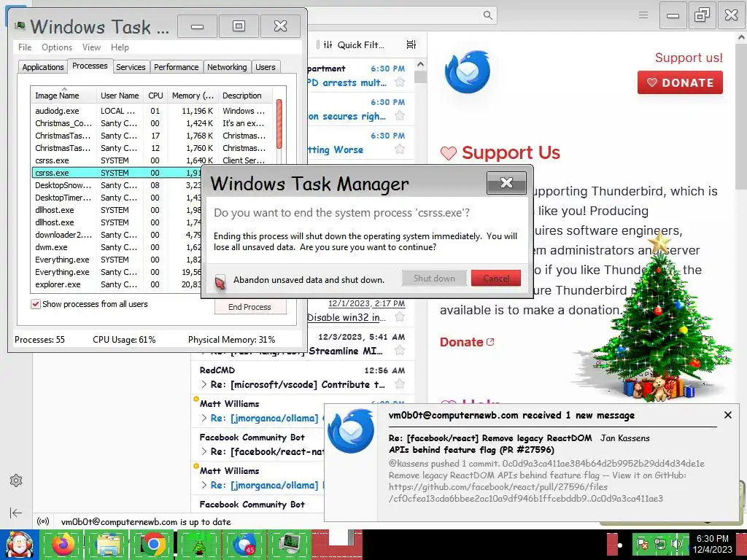Click the Task Manager taskbar icon
Viewport: 747px width, 560px height.
(290, 545)
